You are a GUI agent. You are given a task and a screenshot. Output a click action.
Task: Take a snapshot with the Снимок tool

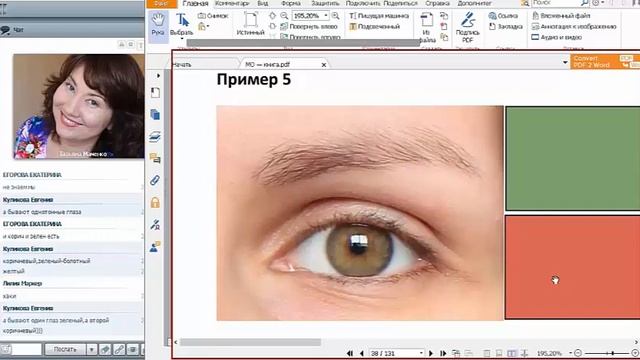213,16
